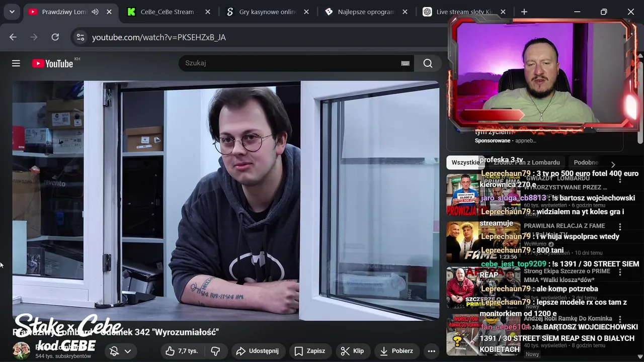Save the video with Zapisz button
644x362 pixels.
click(x=310, y=351)
